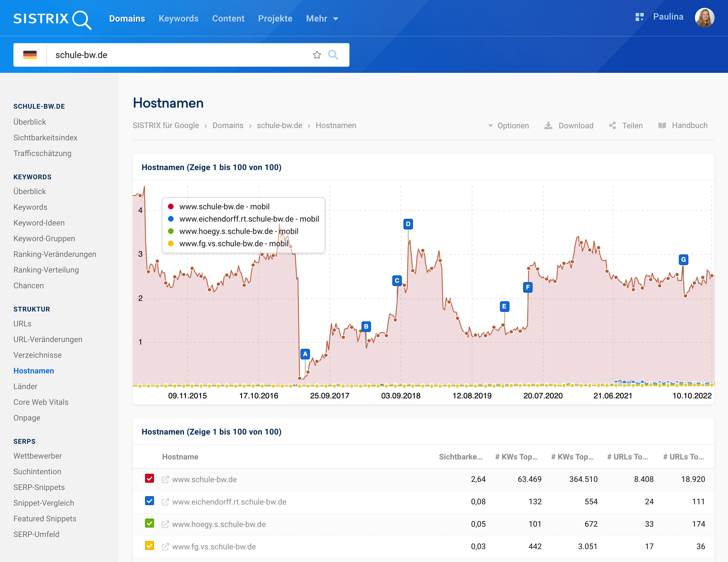
Task: Click the magnifier search icon
Action: tap(333, 55)
